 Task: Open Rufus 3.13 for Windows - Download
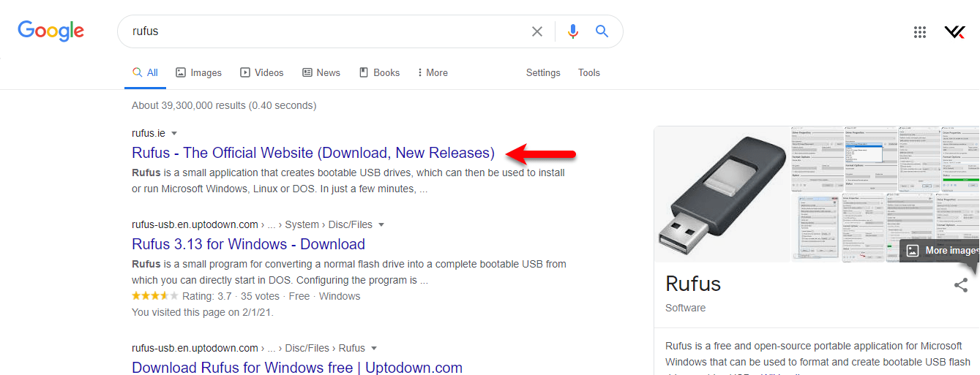248,244
